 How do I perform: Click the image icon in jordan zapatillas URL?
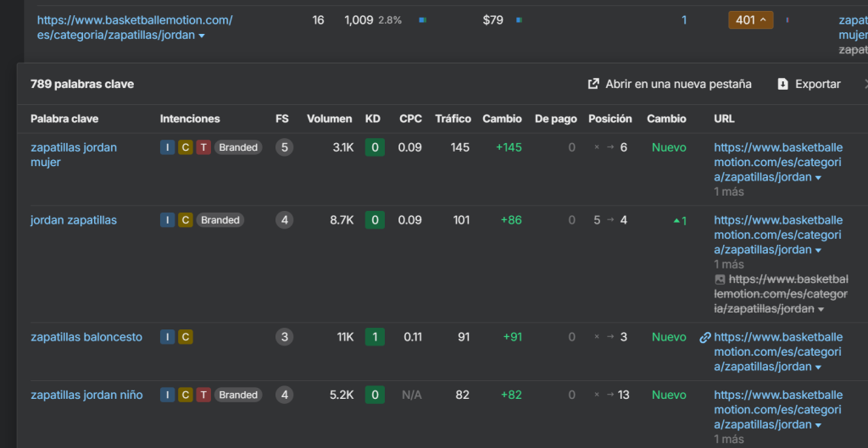tap(720, 279)
